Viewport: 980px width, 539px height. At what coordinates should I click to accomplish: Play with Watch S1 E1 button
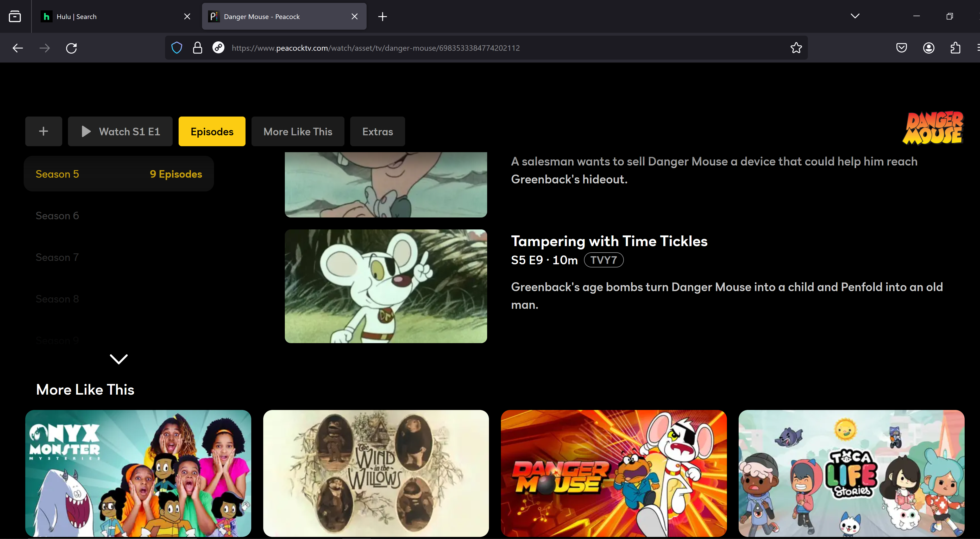point(120,131)
